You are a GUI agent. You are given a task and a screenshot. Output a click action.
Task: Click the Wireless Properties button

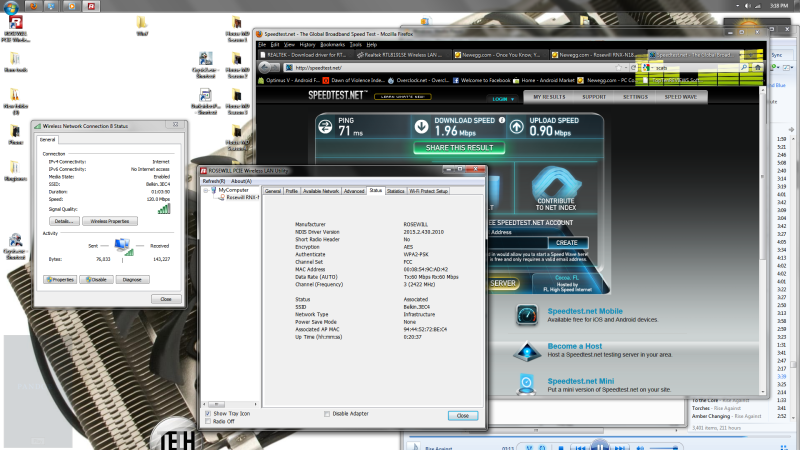click(110, 221)
